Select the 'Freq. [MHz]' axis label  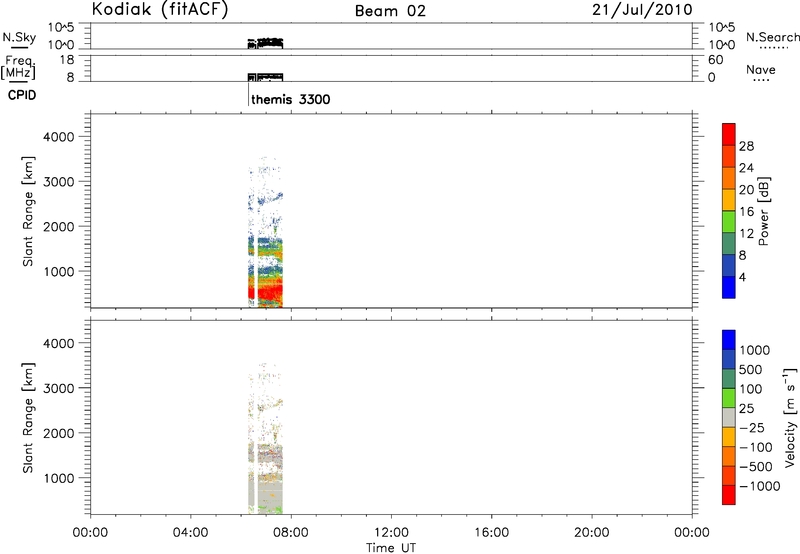click(19, 67)
